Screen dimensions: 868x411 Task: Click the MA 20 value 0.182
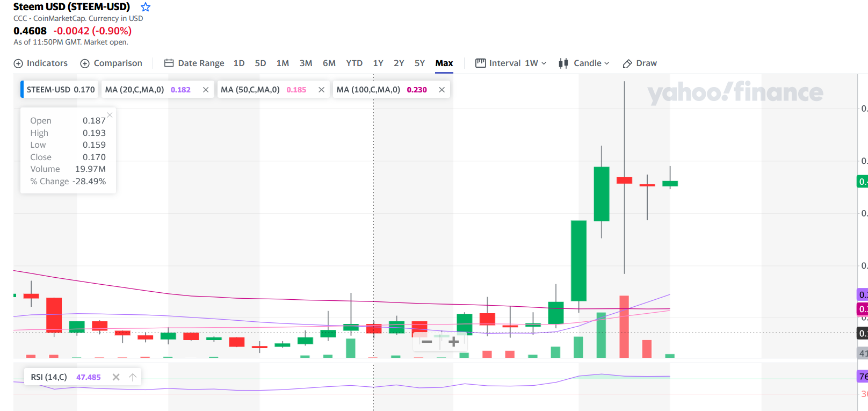click(180, 90)
